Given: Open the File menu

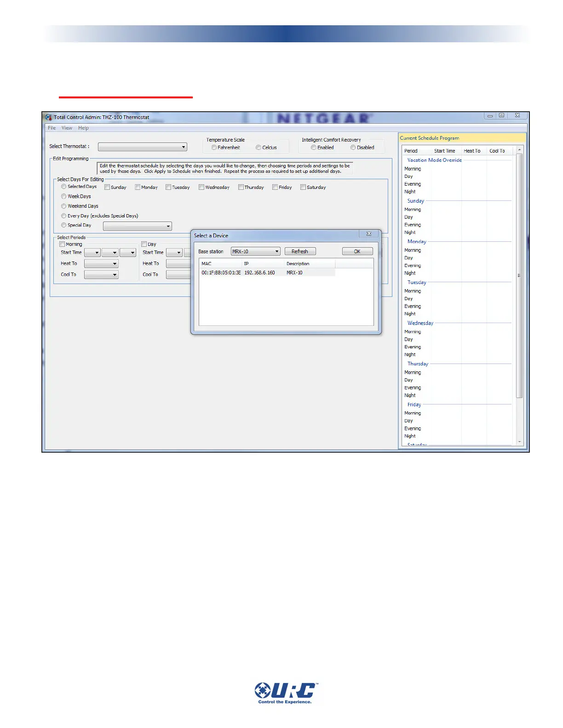Looking at the screenshot, I should 52,128.
